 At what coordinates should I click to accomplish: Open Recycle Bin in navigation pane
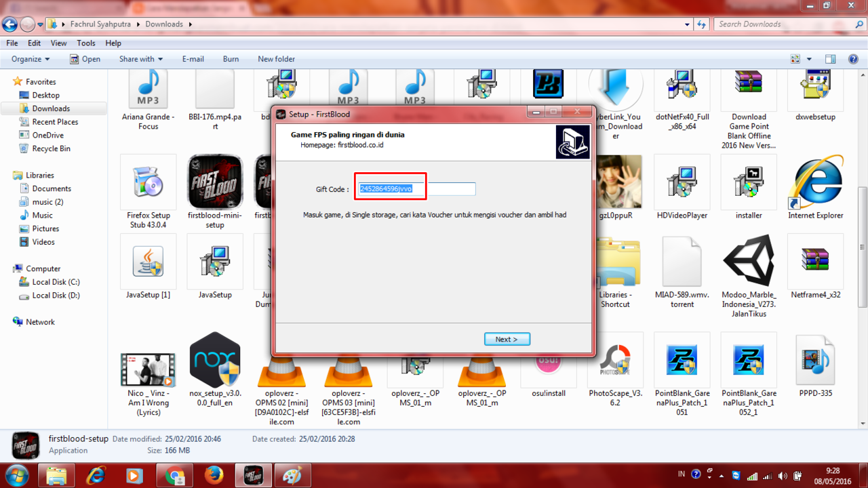pos(51,148)
